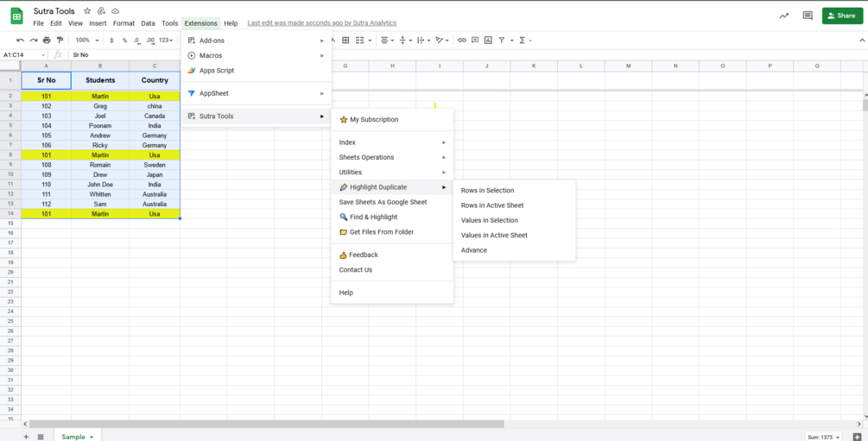Click the cell containing John Doe
Screen dimensions: 868x441
point(100,185)
